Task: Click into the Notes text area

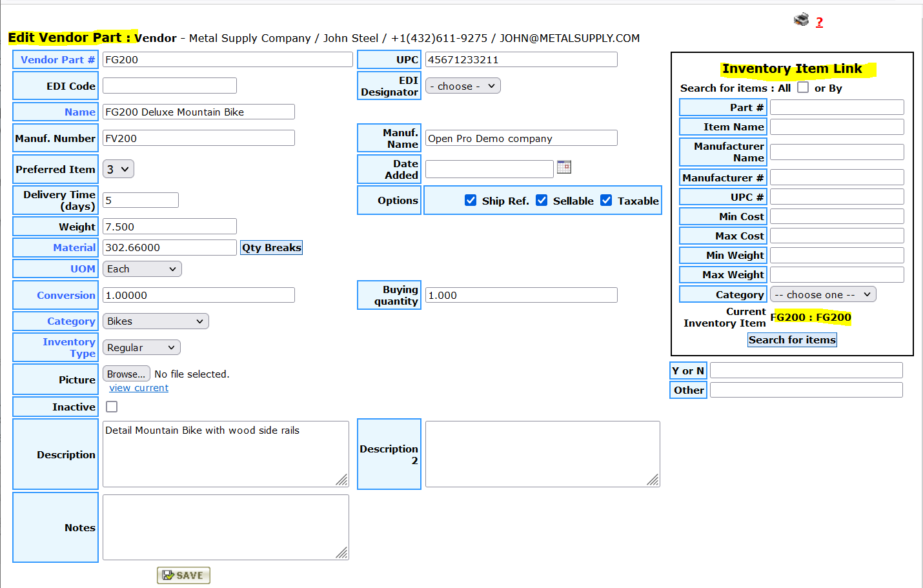Action: point(225,527)
